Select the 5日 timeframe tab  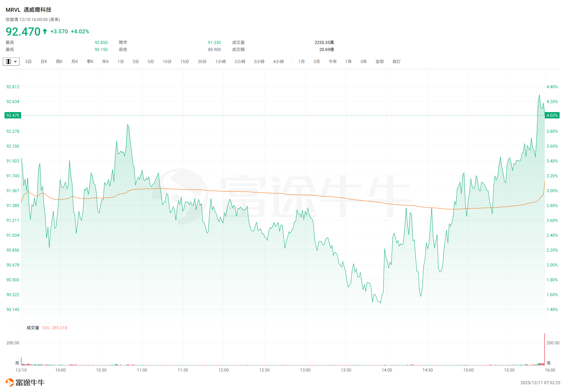(28, 61)
